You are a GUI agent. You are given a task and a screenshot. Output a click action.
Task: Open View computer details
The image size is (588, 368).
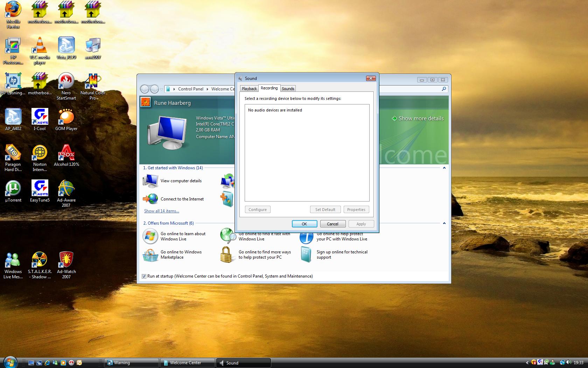coord(172,181)
